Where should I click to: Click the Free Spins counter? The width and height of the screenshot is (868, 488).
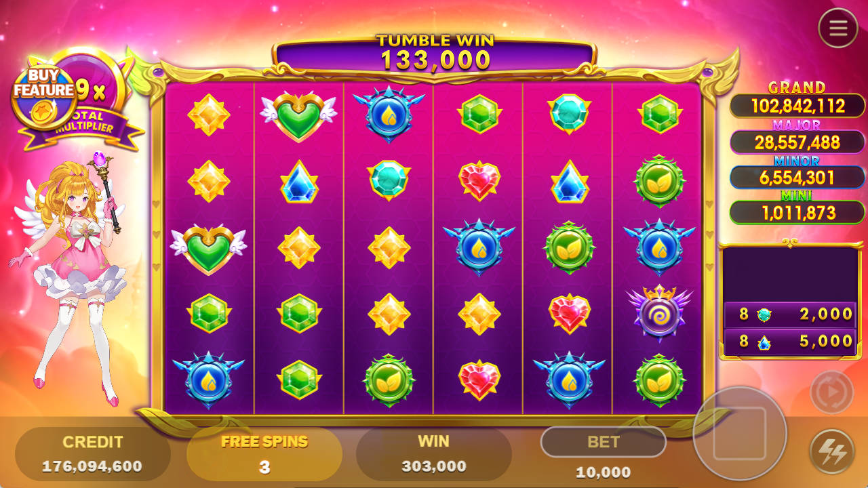tap(264, 454)
